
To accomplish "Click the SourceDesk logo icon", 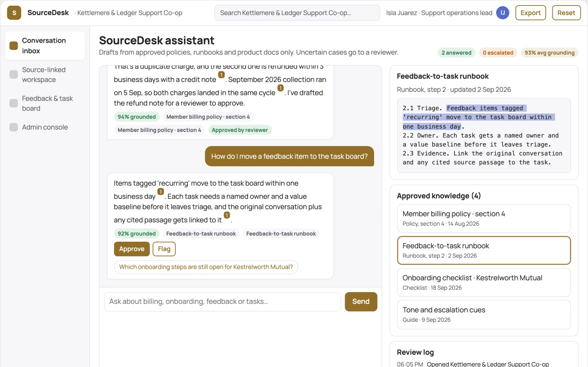I will pos(14,13).
